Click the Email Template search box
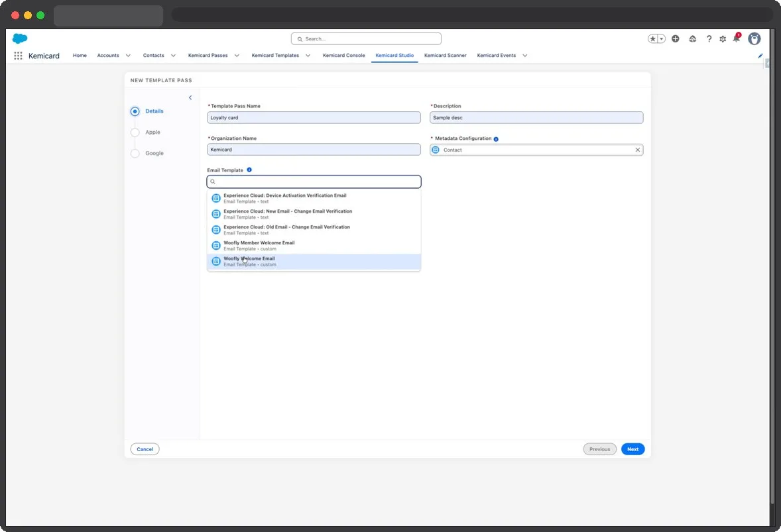This screenshot has width=781, height=532. tap(314, 182)
